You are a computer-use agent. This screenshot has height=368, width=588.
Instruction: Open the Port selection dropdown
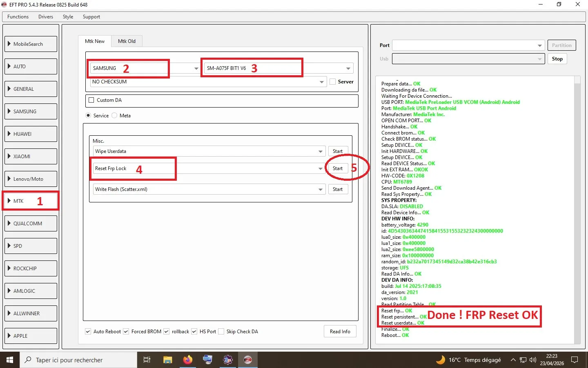(x=539, y=45)
